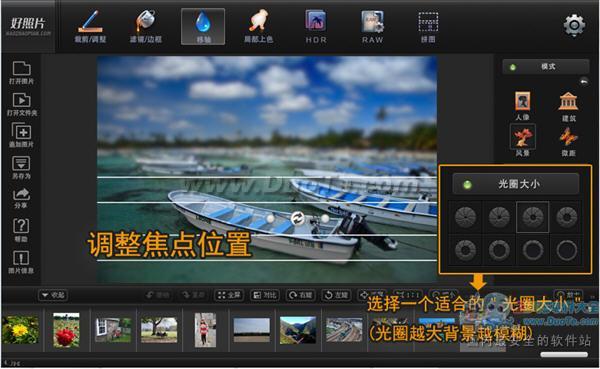The image size is (600, 369).
Task: Open the crop/adjust tool with pencil icon
Action: [90, 27]
